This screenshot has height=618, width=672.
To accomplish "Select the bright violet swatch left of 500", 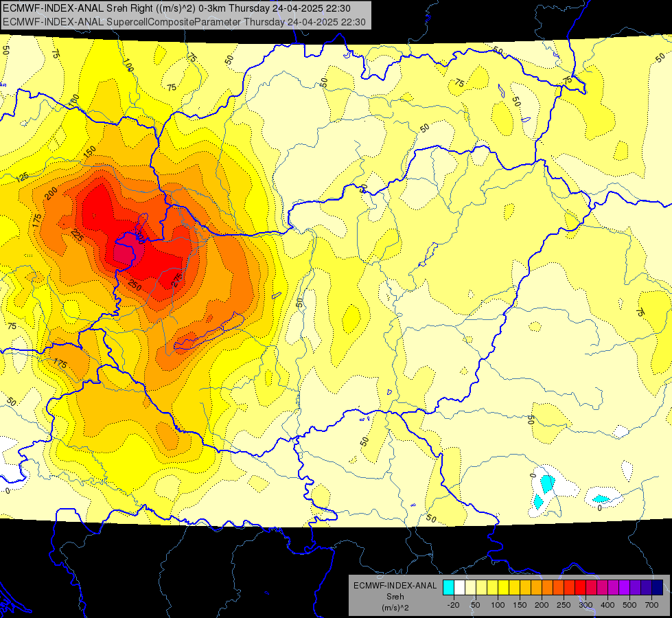I will click(x=625, y=587).
